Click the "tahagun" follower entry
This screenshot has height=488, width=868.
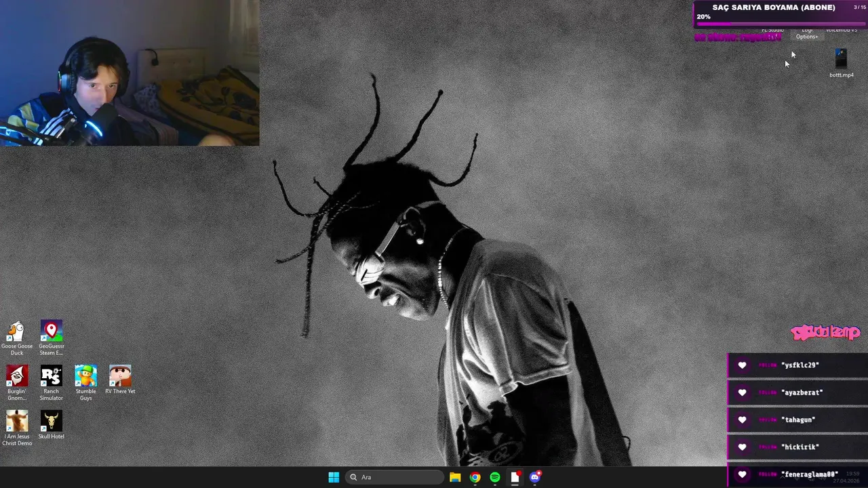pos(797,420)
